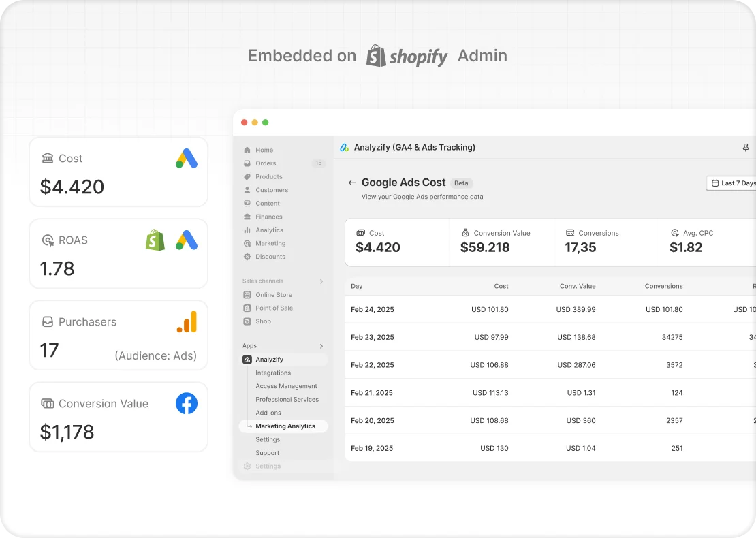Screen dimensions: 756x538
Task: Open Products in the sidebar menu
Action: (268, 176)
